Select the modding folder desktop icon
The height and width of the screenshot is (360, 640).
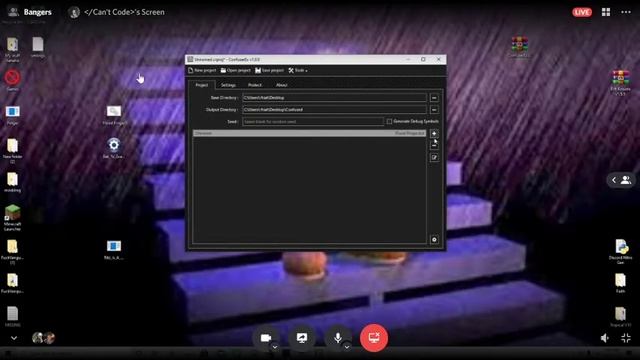point(12,182)
